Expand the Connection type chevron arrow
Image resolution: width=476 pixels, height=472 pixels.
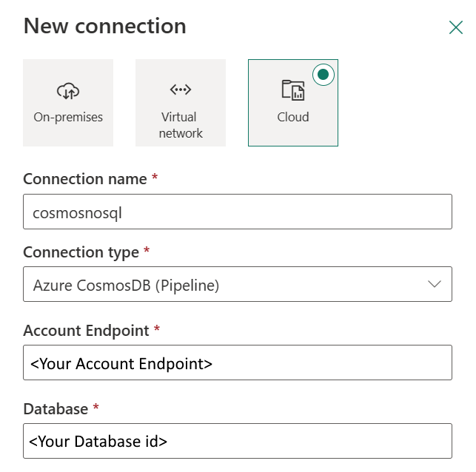[x=435, y=284]
